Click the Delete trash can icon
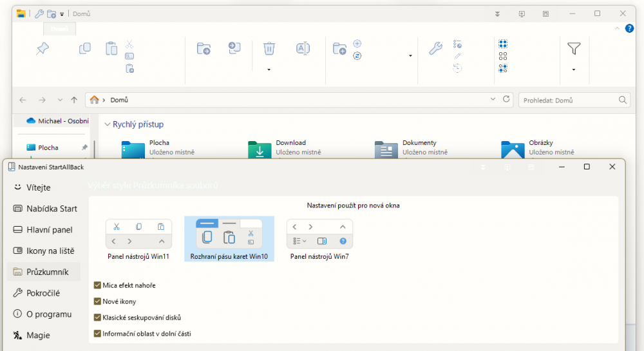The image size is (644, 351). click(269, 48)
